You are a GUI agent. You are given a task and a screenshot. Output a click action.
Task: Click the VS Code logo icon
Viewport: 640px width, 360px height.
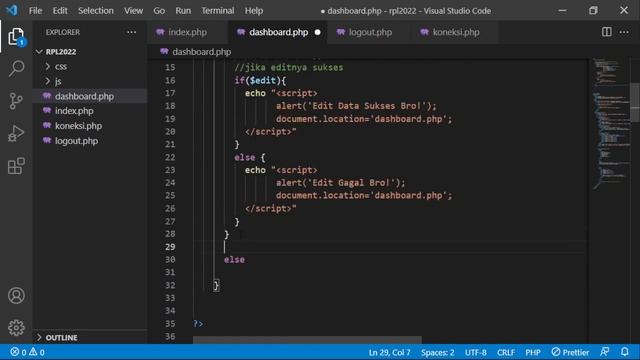(12, 10)
